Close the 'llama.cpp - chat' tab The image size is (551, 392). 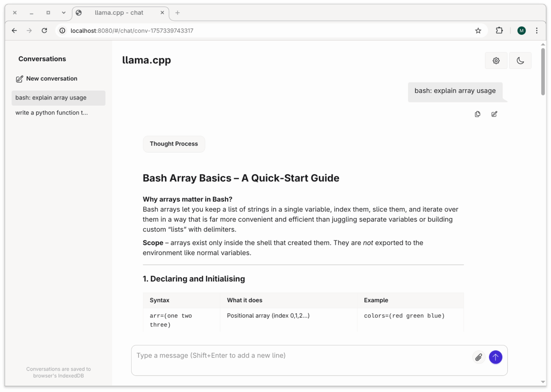coord(162,12)
